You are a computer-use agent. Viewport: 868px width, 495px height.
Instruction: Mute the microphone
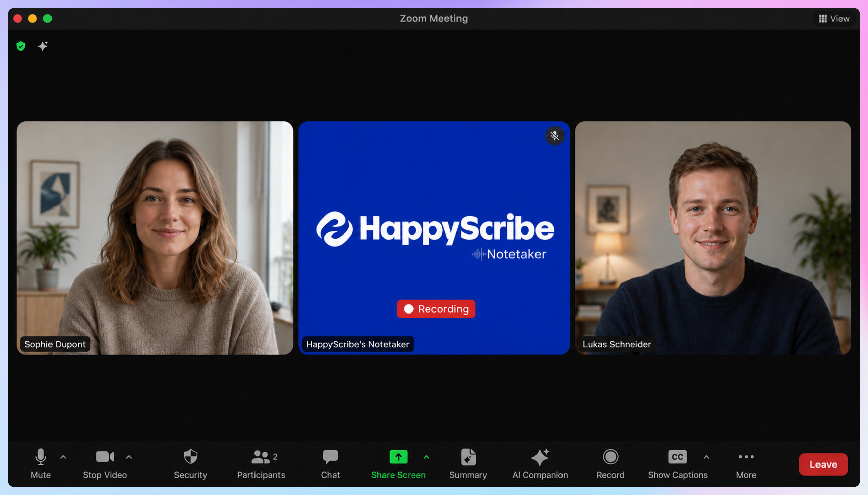point(41,464)
